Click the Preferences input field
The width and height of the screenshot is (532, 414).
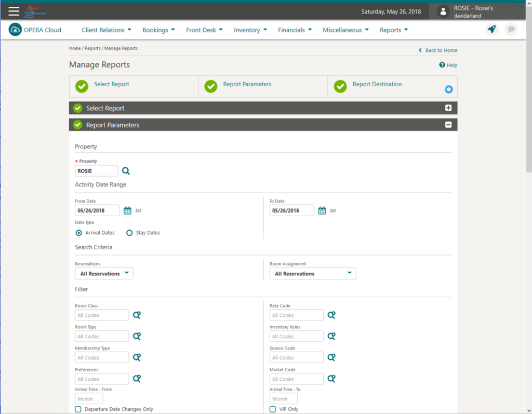[x=102, y=379]
